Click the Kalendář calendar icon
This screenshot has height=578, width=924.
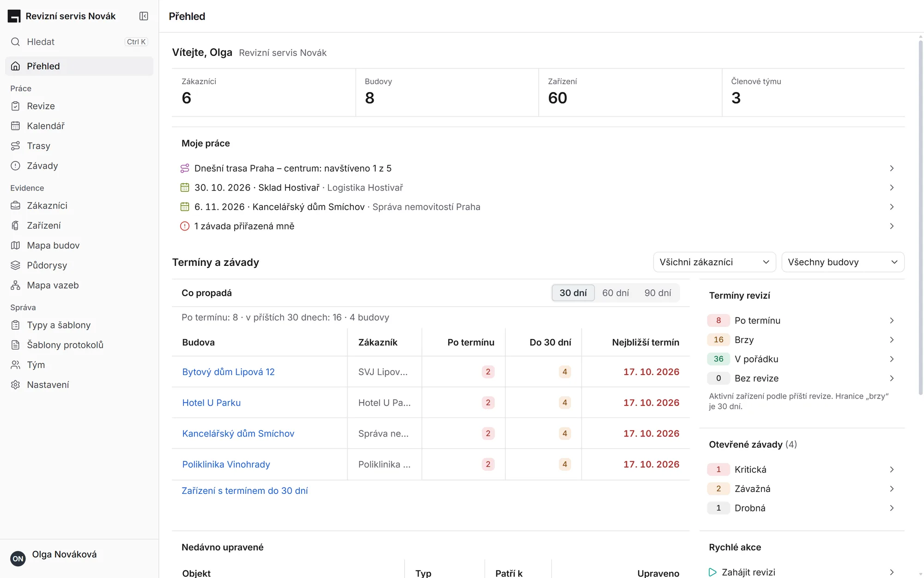[x=15, y=126]
